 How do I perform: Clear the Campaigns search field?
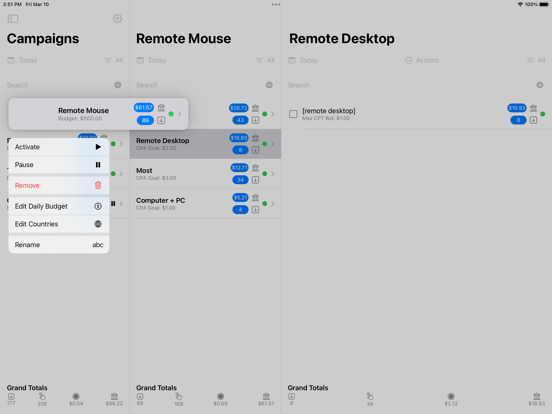point(118,85)
